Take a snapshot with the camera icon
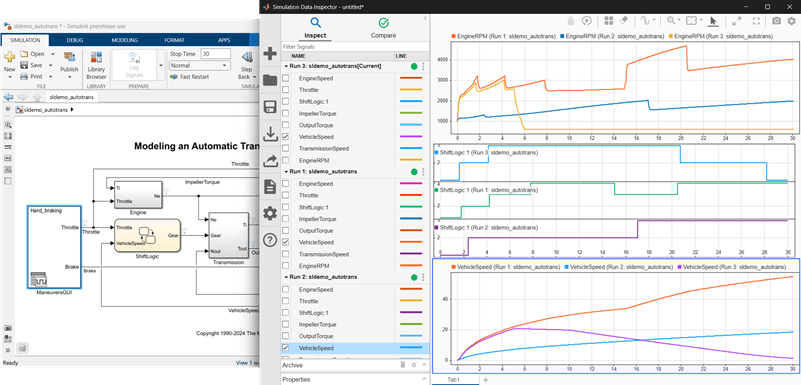The height and width of the screenshot is (385, 801). coord(776,20)
